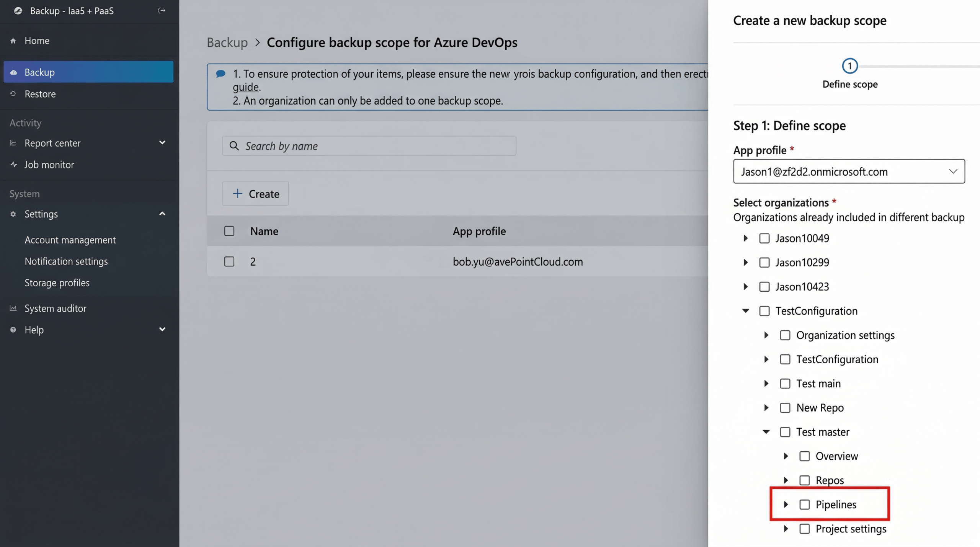Click the Job monitor pulse icon
Viewport: 980px width, 547px height.
(14, 165)
